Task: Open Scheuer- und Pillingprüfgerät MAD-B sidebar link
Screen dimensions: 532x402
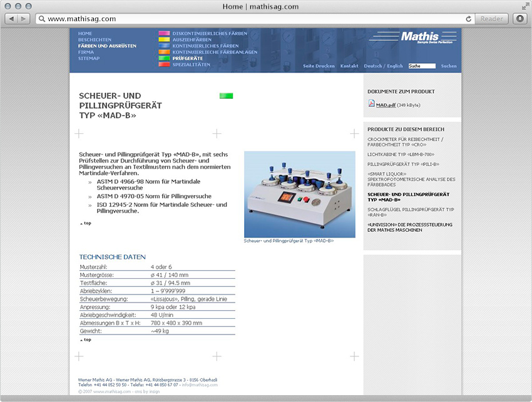Action: pos(409,198)
